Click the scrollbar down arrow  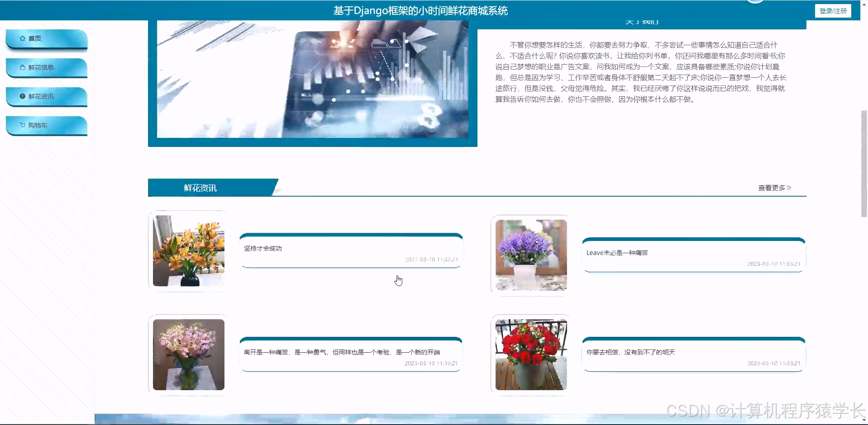pos(864,420)
